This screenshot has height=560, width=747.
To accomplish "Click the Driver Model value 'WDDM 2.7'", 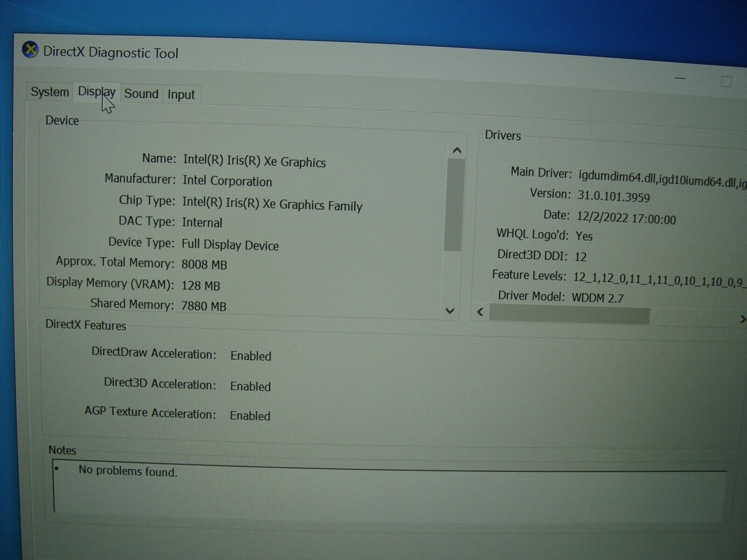I will [598, 298].
